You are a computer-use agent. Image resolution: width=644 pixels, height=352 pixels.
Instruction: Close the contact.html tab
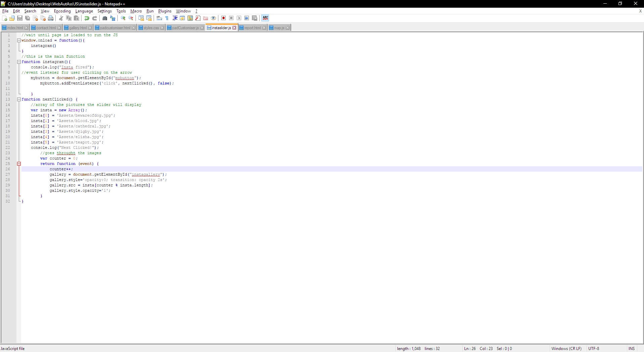pos(59,28)
